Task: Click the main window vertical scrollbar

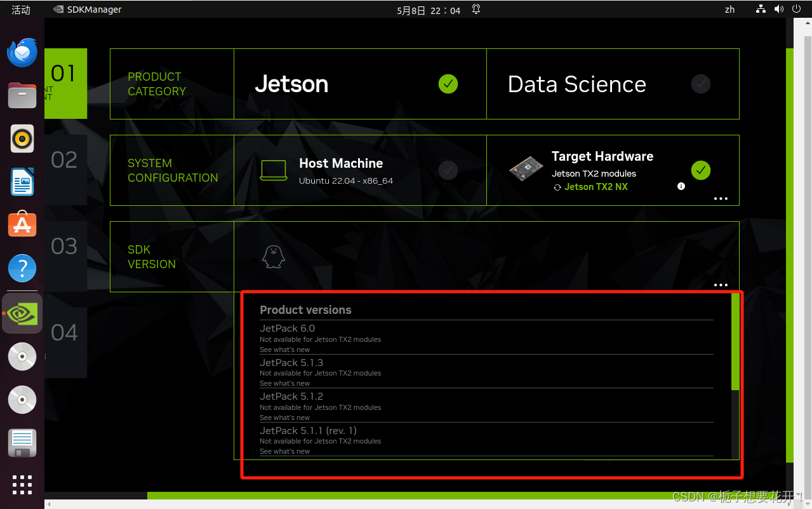Action: pyautogui.click(x=790, y=255)
